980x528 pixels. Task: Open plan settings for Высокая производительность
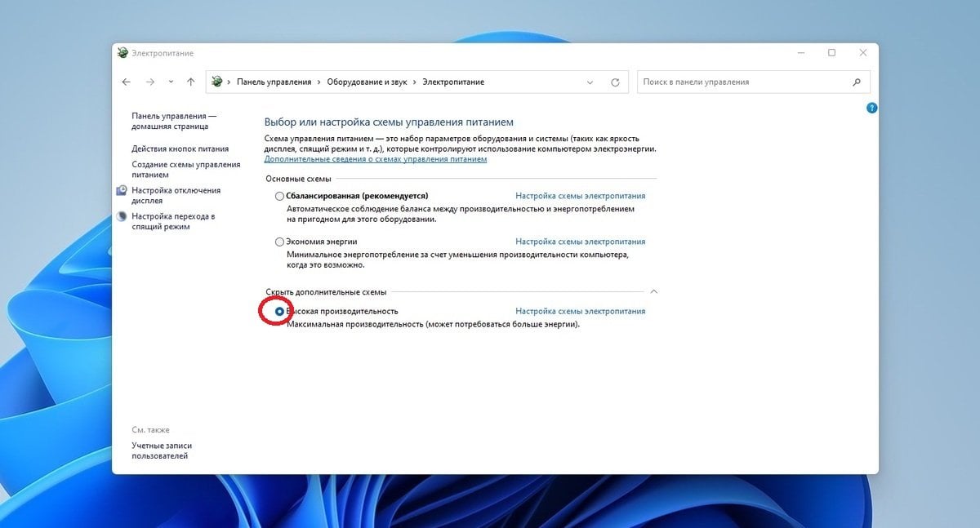[581, 311]
